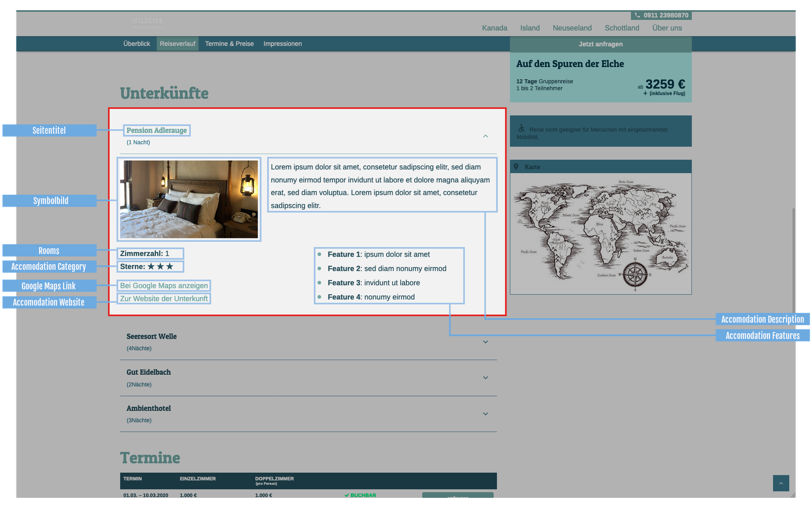Image resolution: width=812 pixels, height=508 pixels.
Task: Go to the Impressionen tab
Action: pos(283,44)
